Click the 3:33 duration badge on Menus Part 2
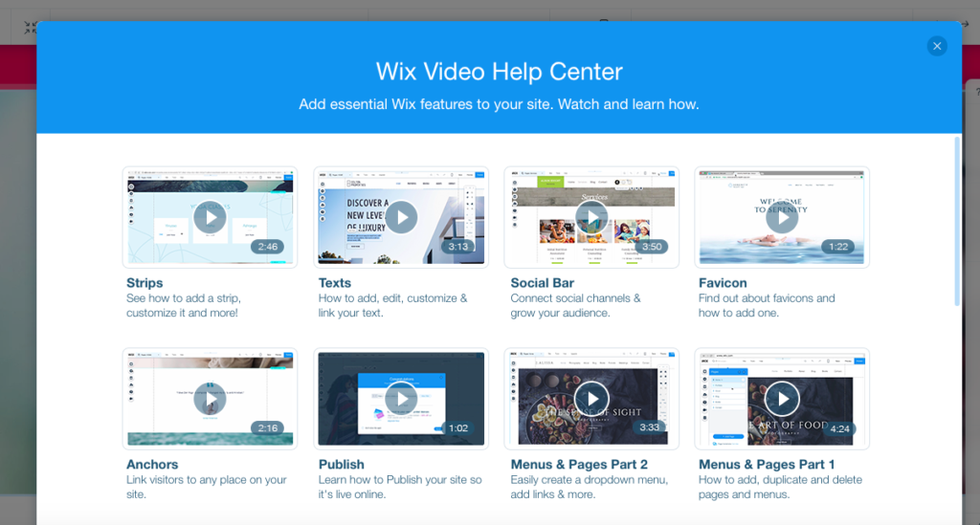The image size is (980, 525). click(649, 427)
